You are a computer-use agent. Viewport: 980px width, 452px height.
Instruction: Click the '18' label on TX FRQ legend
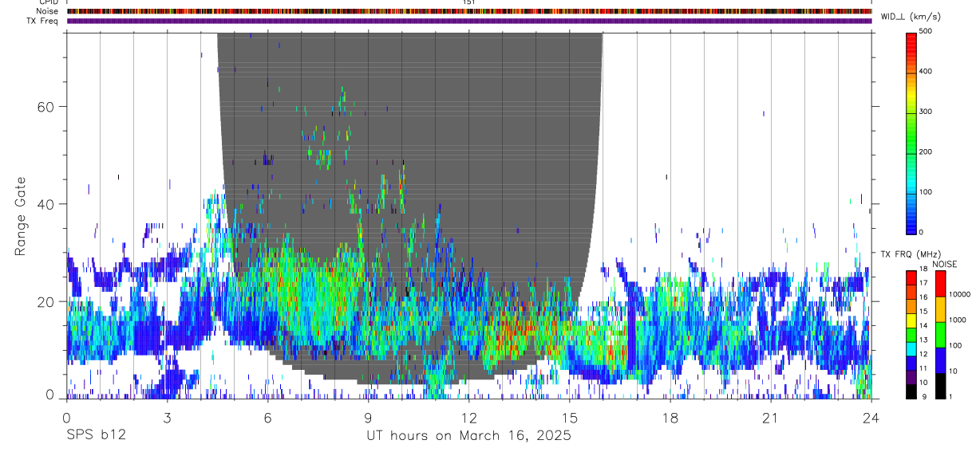(923, 269)
